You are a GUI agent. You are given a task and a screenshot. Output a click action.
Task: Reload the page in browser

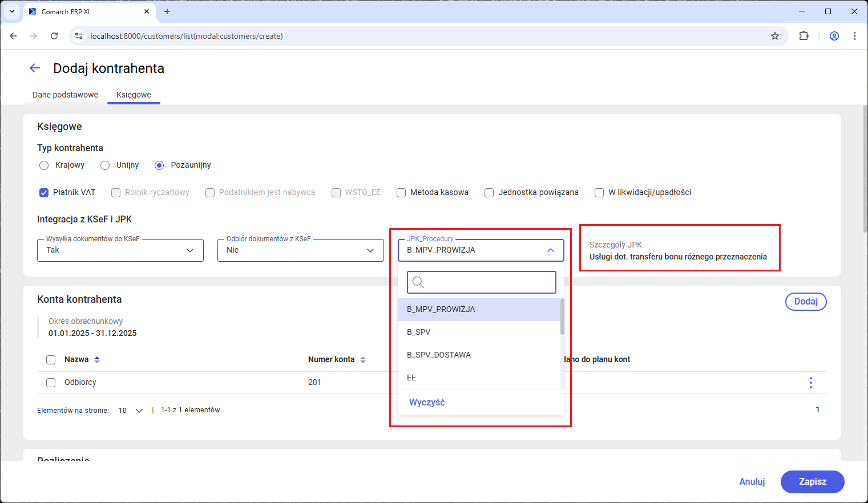point(54,36)
